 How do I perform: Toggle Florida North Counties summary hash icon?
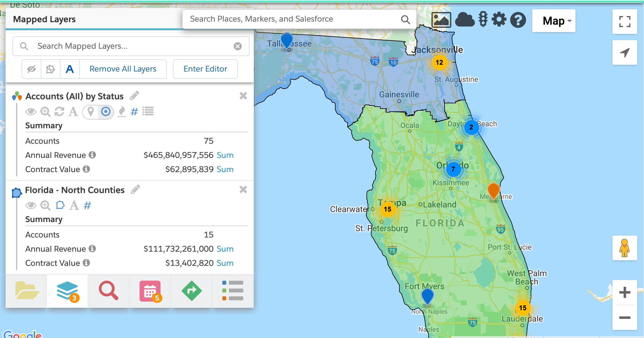pyautogui.click(x=87, y=205)
